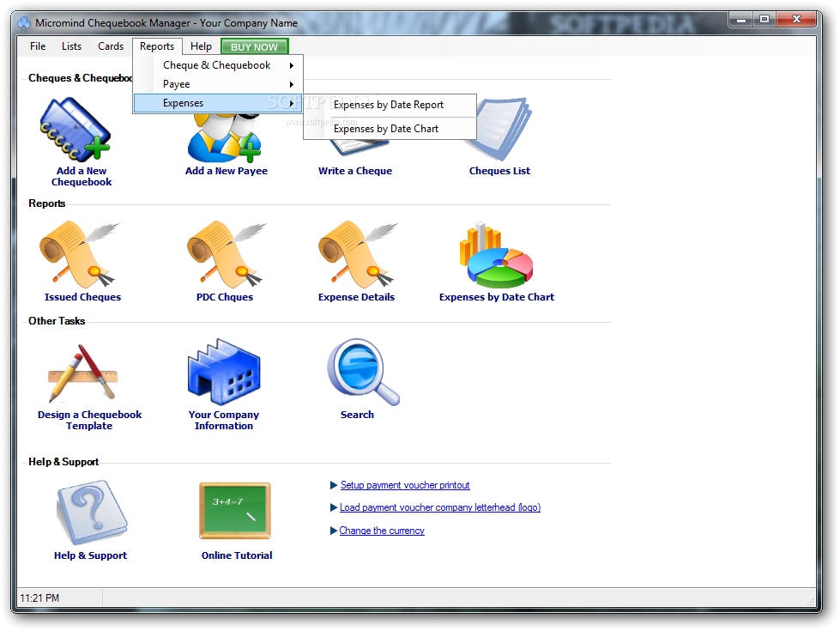Click the Write a Cheque label

tap(355, 171)
